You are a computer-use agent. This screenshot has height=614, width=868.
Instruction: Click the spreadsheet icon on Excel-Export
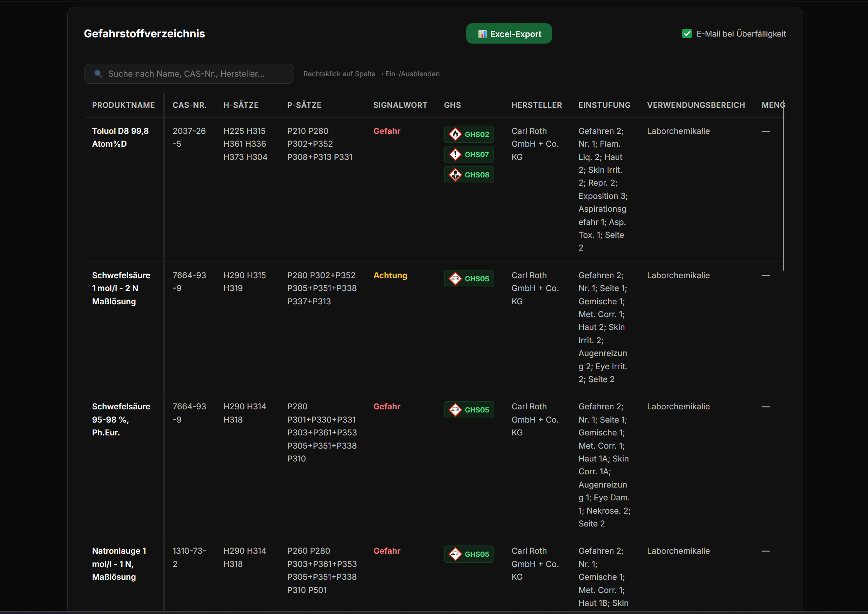click(x=482, y=34)
